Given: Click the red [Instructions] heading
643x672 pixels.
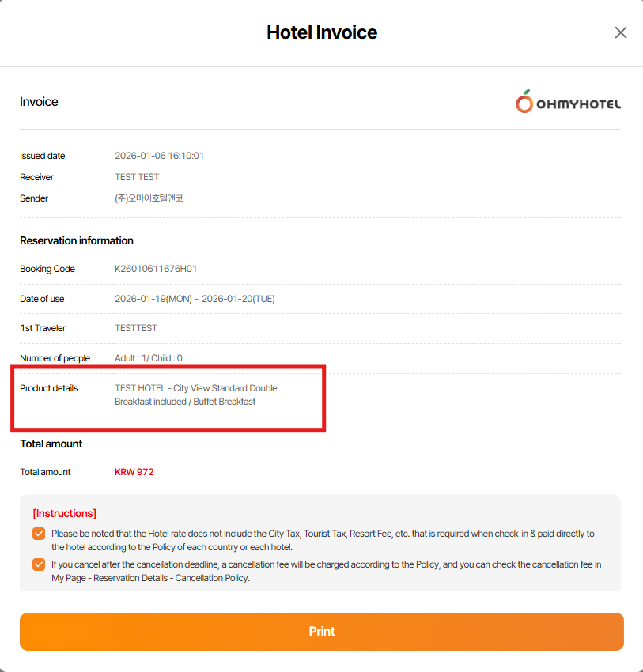Looking at the screenshot, I should (64, 513).
